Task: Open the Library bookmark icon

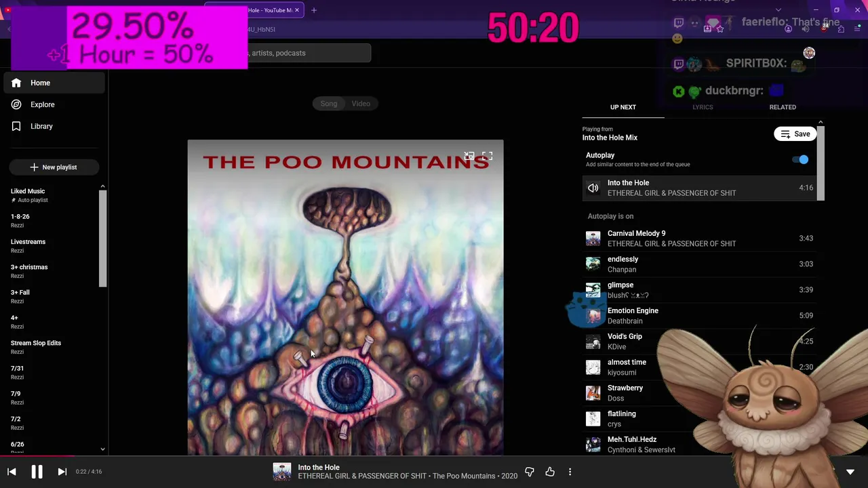Action: pos(16,126)
